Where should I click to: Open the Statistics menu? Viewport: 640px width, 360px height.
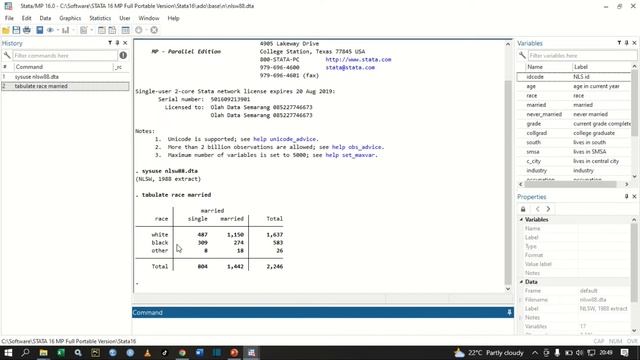click(100, 18)
